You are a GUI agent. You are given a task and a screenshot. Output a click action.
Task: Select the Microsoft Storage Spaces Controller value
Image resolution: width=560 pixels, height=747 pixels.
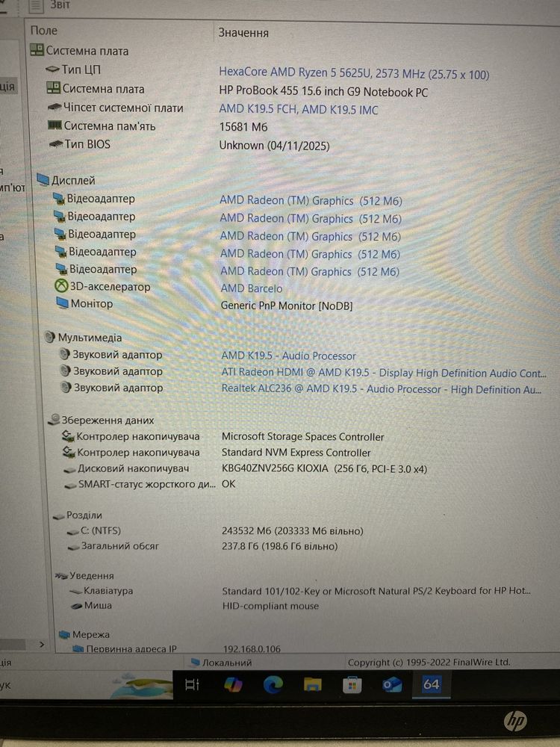tap(303, 436)
